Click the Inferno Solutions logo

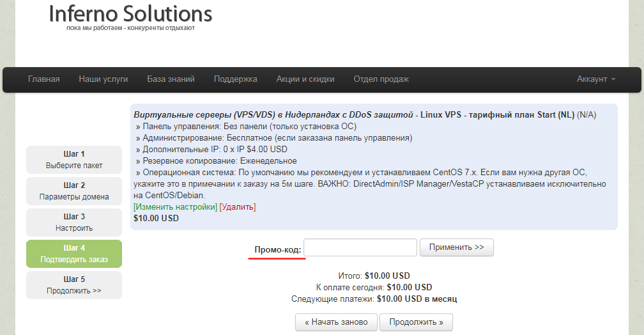pos(130,13)
